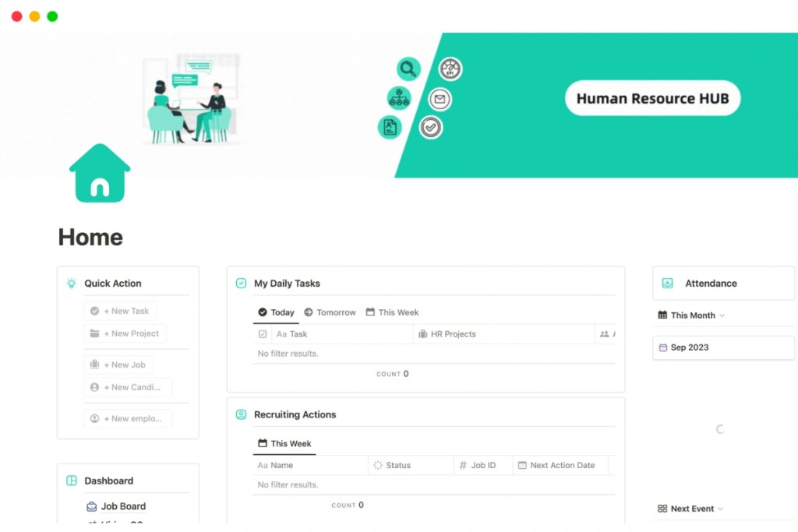
Task: Click the Human Resource HUB title pill
Action: click(x=652, y=98)
